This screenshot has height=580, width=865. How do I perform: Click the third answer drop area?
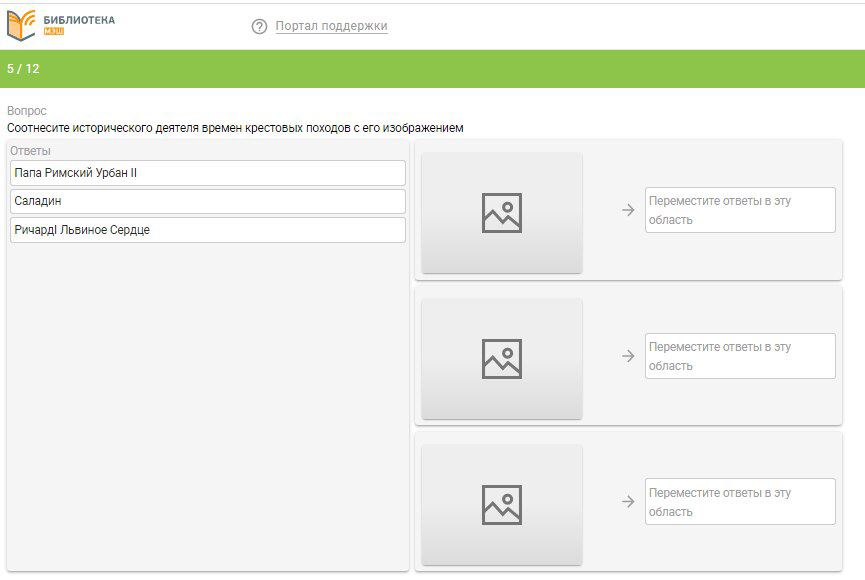[x=740, y=502]
